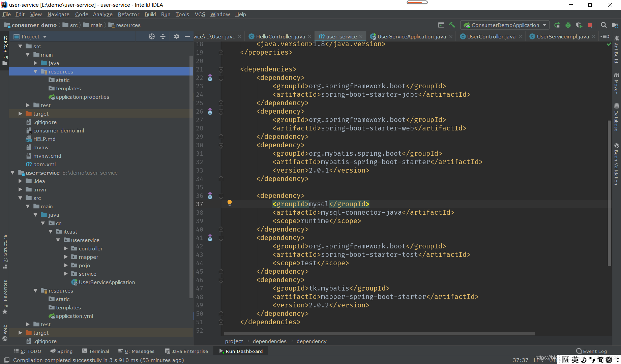
Task: Open the Database tool window
Action: (616, 117)
